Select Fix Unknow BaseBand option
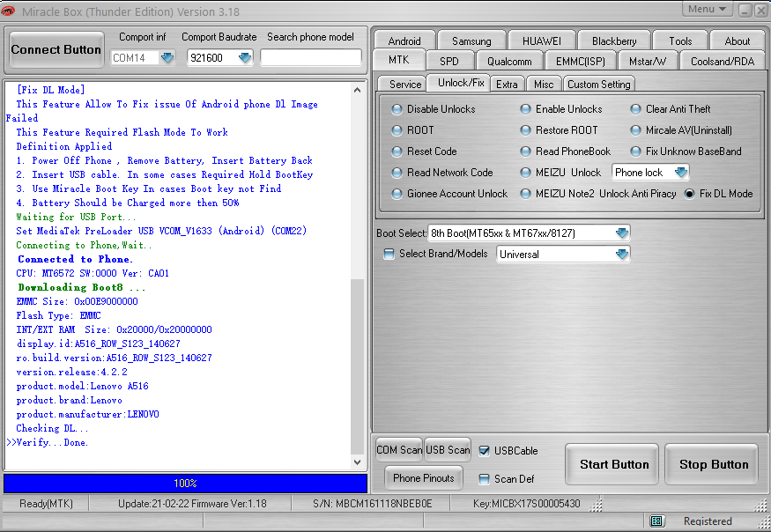This screenshot has height=532, width=771. 636,151
